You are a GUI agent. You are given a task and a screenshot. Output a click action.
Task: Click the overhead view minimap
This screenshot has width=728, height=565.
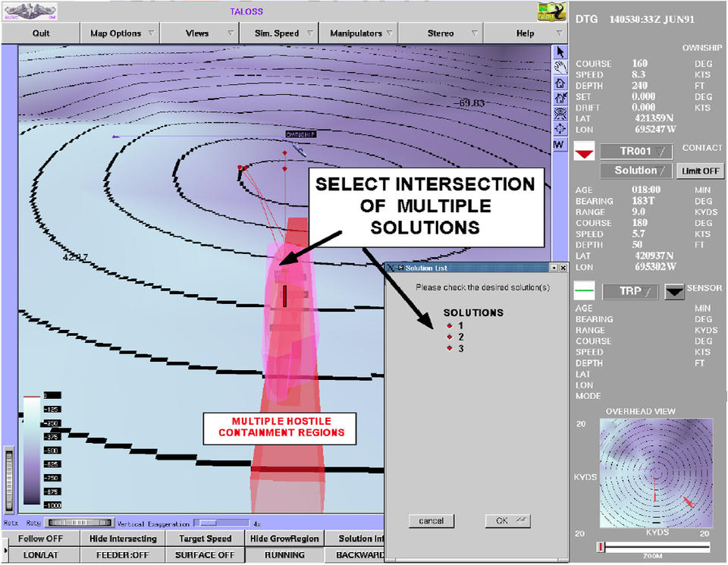pyautogui.click(x=655, y=473)
